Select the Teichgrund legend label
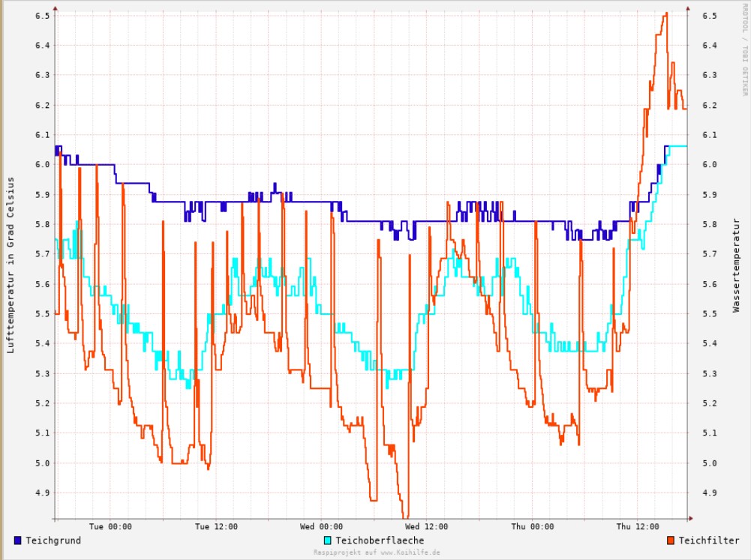The width and height of the screenshot is (751, 560). coord(53,541)
